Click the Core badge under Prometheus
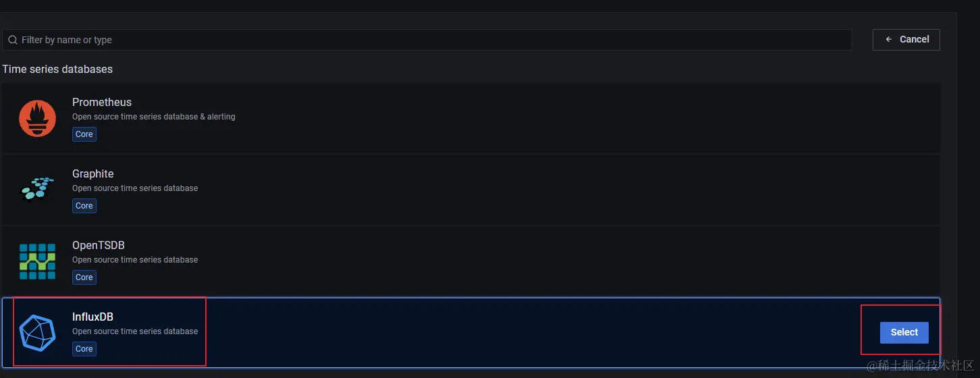 84,134
